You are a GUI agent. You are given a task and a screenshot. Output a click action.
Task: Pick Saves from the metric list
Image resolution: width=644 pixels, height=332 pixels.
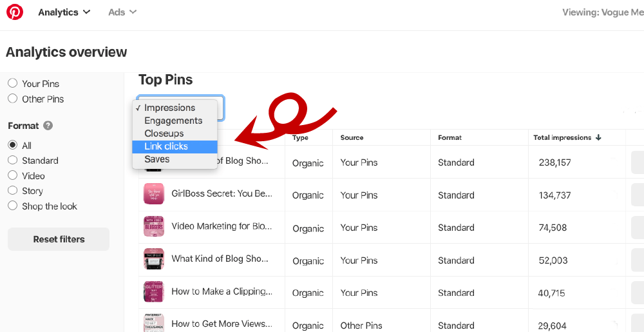(x=157, y=159)
